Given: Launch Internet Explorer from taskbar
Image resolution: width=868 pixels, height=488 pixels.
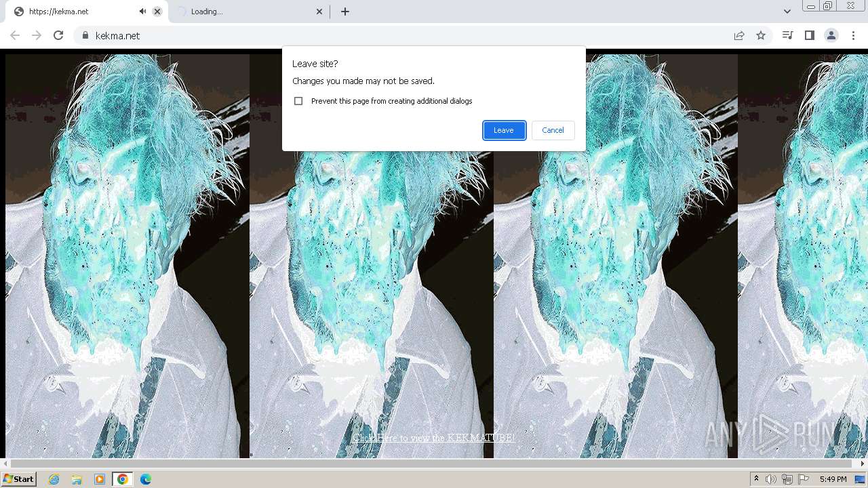Looking at the screenshot, I should 54,479.
